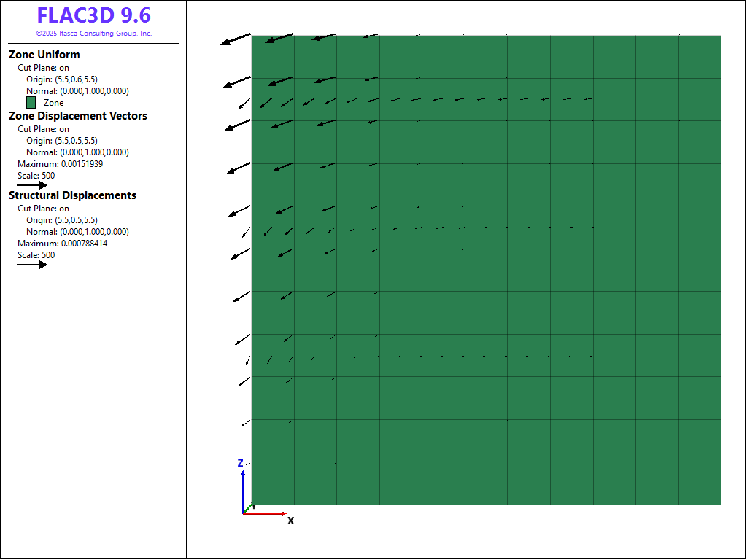Toggle Cut Plane under Structural Displacements
The height and width of the screenshot is (560, 747).
pos(43,209)
